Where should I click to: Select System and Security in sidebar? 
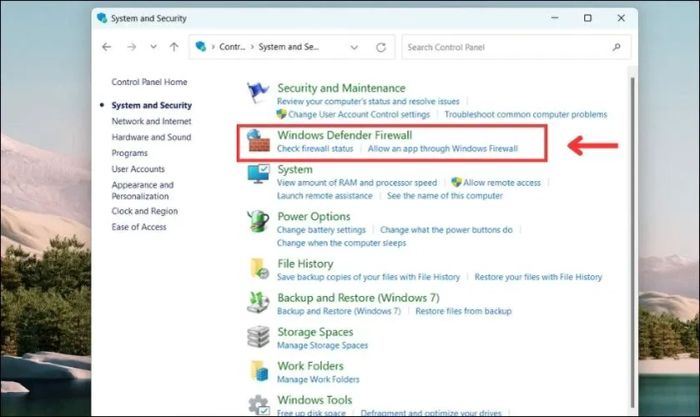tap(151, 105)
